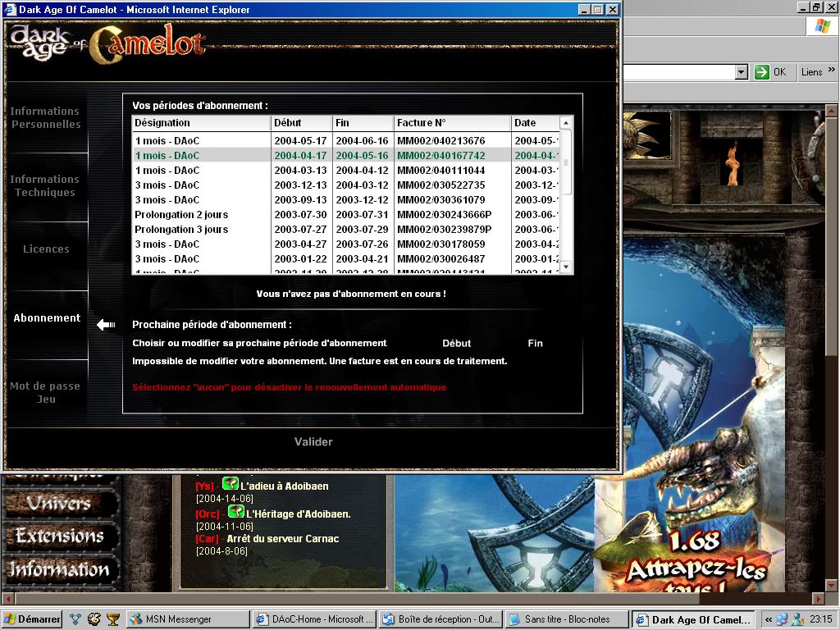
Task: Click the subscription list scroll-down arrow
Action: point(566,267)
